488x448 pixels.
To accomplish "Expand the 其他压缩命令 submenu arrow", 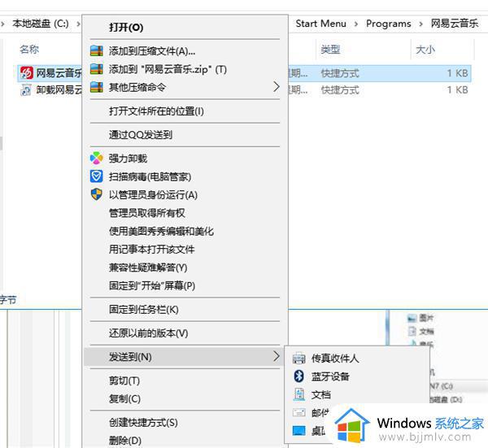I will pos(276,87).
